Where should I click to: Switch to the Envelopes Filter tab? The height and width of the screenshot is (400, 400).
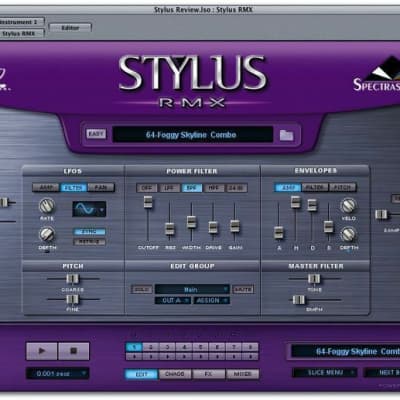pos(315,188)
